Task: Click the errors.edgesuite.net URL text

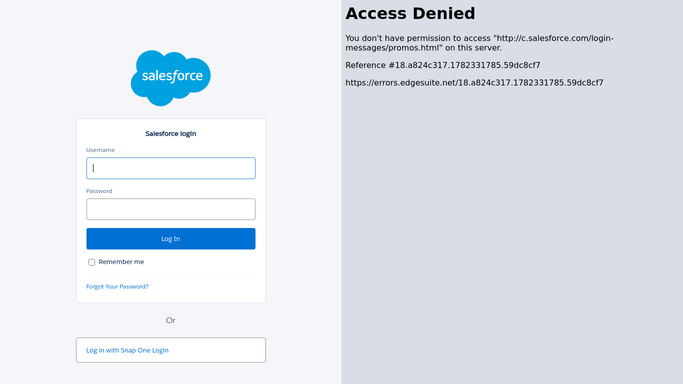Action: click(474, 83)
